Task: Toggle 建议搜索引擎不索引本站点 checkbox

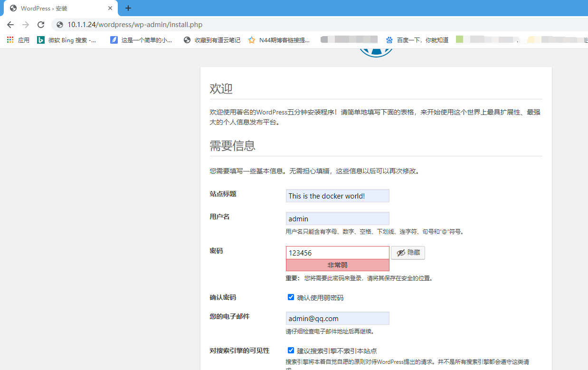Action: tap(291, 351)
